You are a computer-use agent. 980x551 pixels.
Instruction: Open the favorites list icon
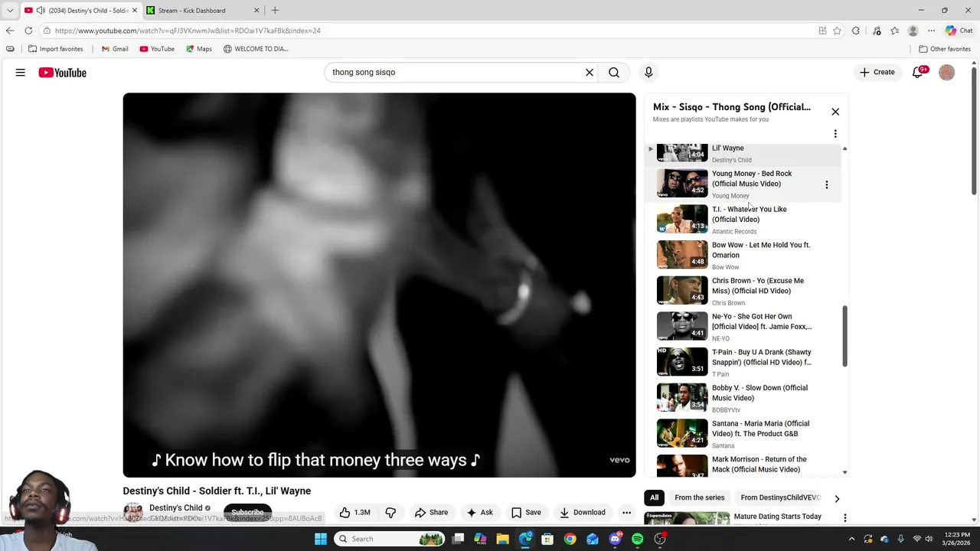point(894,31)
